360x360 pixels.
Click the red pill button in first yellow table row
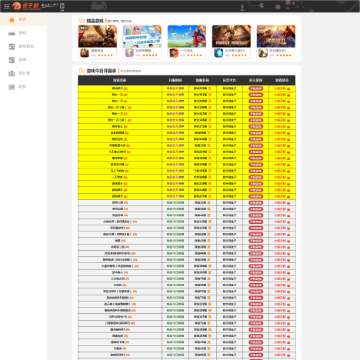pos(256,89)
